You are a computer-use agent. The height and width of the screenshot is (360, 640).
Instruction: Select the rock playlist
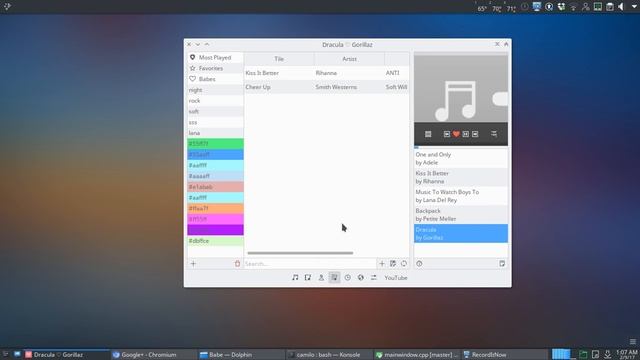tap(216, 100)
